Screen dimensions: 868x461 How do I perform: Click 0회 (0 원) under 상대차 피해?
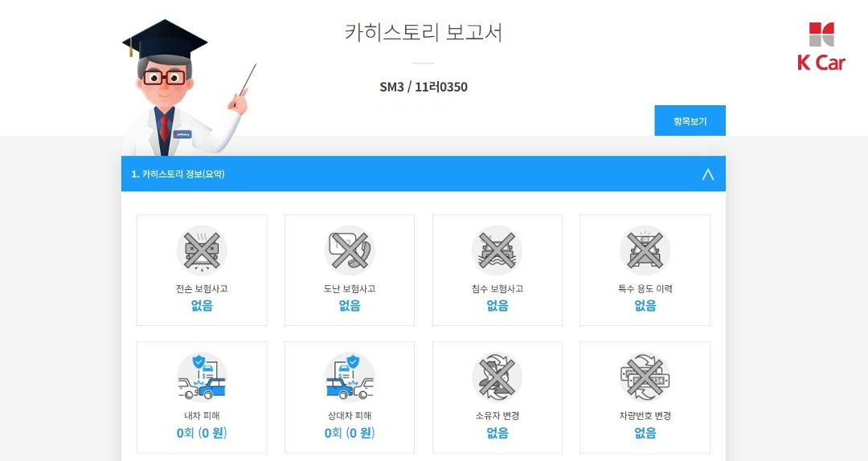pyautogui.click(x=350, y=433)
